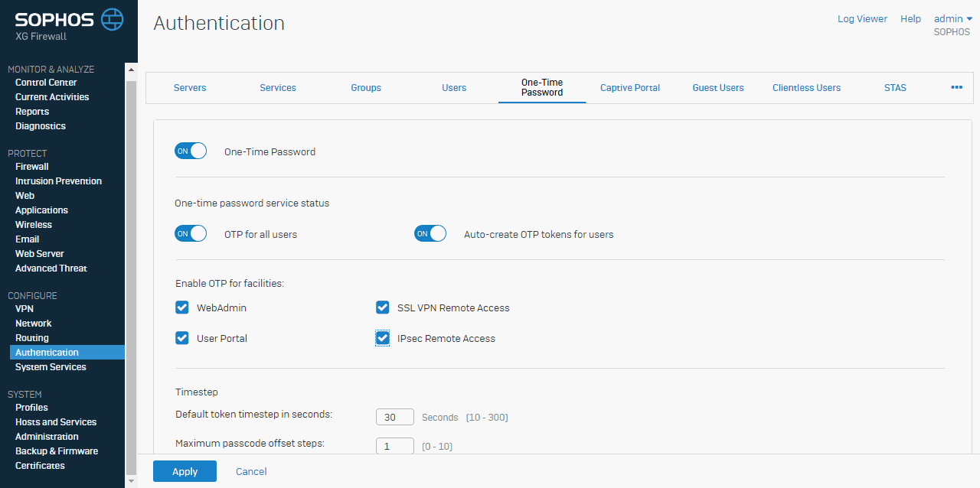Open Profiles in sidebar
980x488 pixels.
tap(31, 408)
